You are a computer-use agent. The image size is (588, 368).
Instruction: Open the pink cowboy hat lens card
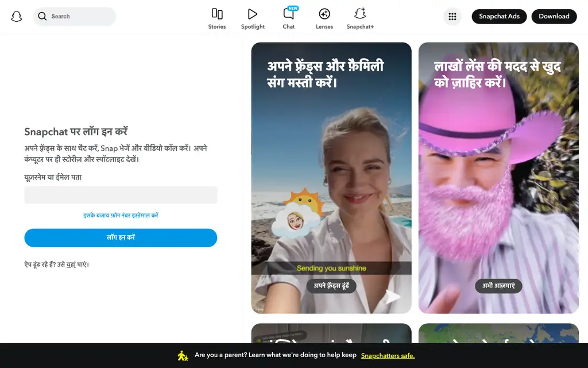click(x=498, y=178)
